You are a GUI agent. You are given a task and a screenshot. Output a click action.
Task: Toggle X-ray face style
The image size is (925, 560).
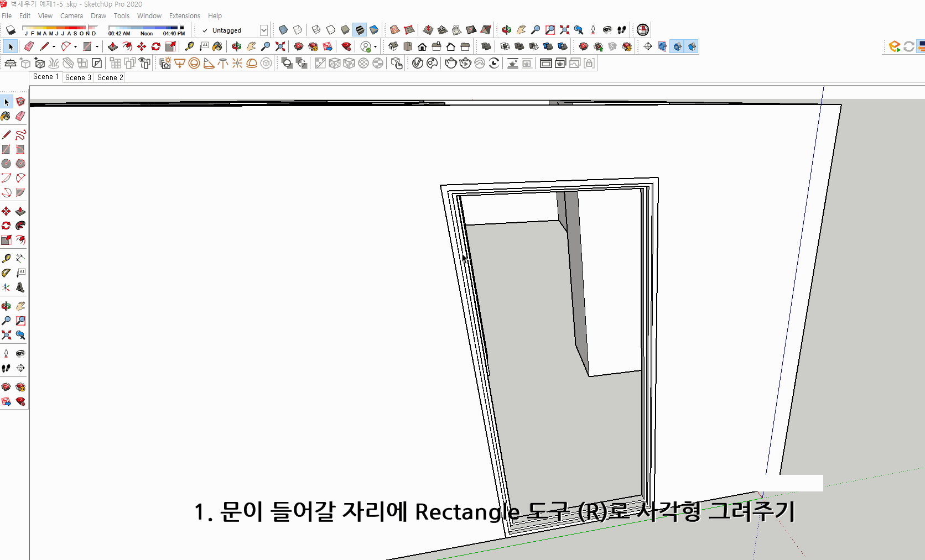click(283, 29)
